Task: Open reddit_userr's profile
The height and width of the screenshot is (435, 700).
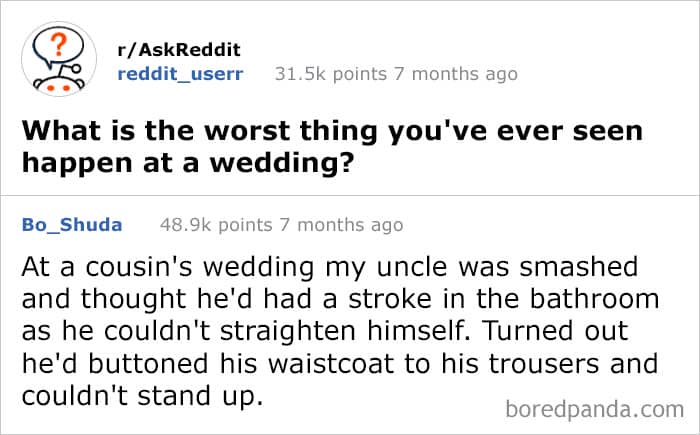Action: point(180,74)
